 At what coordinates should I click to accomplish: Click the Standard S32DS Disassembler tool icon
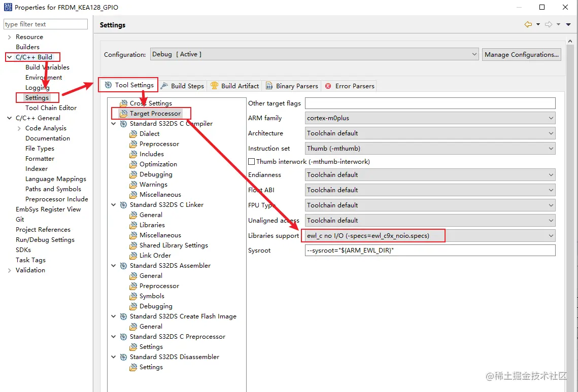coord(123,357)
